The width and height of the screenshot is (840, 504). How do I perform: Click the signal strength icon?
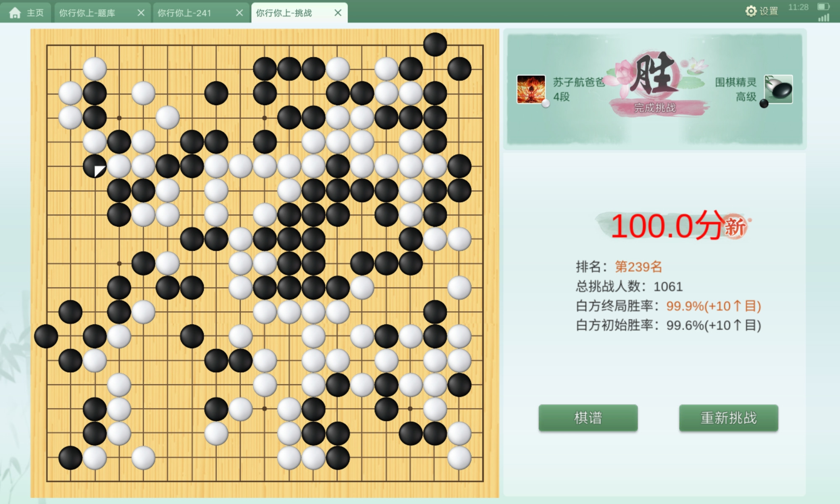point(824,17)
